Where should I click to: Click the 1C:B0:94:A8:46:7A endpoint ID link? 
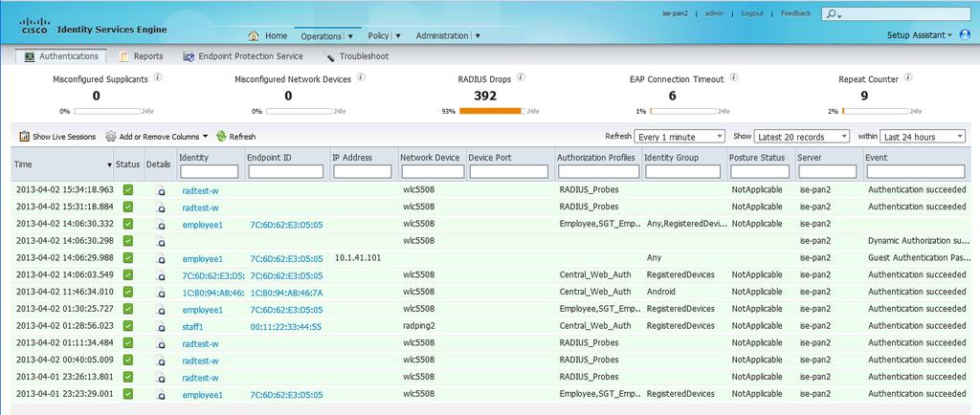coord(286,293)
